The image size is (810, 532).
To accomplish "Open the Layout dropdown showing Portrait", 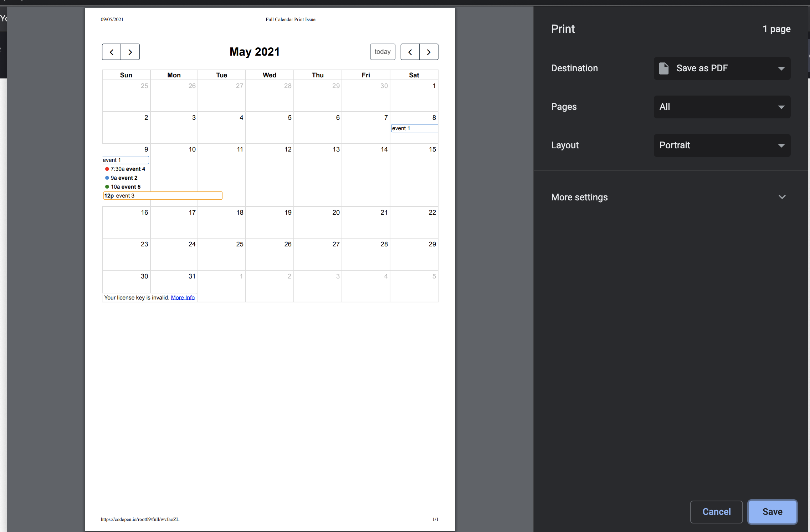I will click(x=722, y=145).
